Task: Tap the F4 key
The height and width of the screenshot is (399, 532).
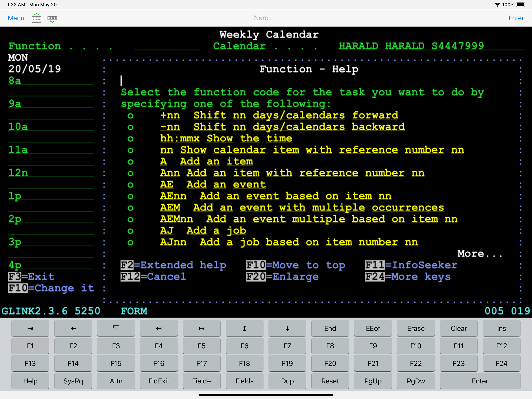Action: pyautogui.click(x=159, y=346)
